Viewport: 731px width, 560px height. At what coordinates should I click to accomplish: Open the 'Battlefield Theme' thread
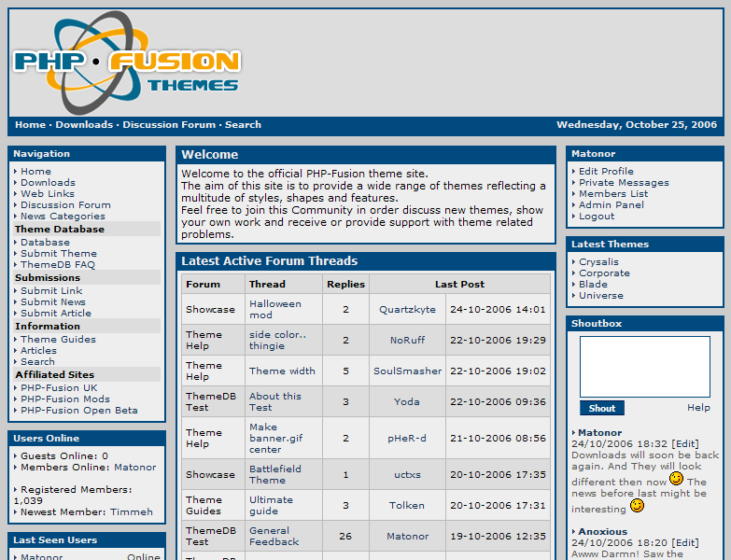click(275, 474)
